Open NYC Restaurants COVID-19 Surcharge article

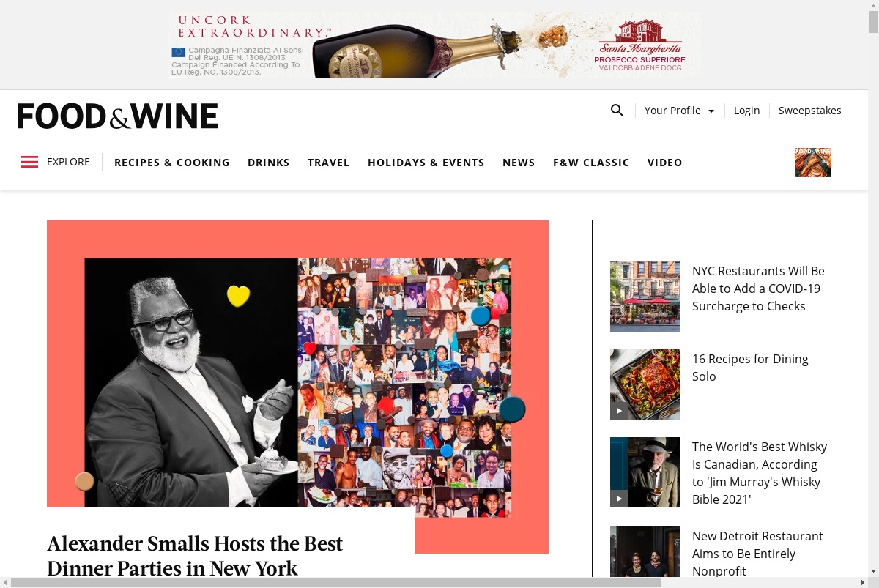point(758,289)
